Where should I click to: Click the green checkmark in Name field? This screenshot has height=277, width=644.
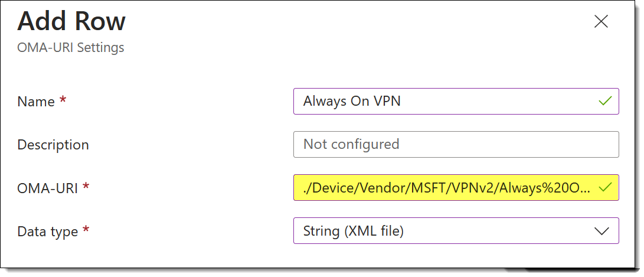coord(604,101)
